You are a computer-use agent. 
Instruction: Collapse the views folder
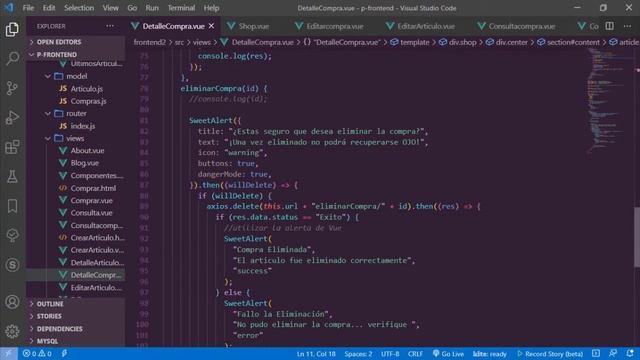point(76,138)
